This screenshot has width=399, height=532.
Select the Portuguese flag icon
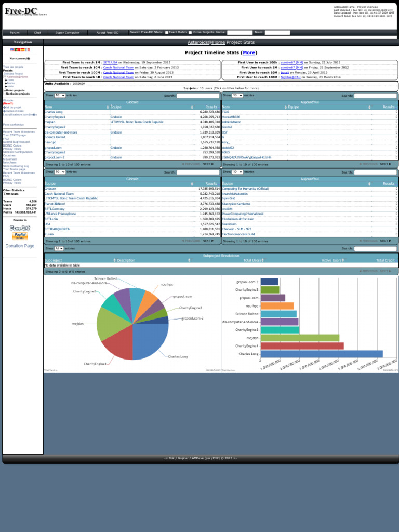[x=17, y=50]
